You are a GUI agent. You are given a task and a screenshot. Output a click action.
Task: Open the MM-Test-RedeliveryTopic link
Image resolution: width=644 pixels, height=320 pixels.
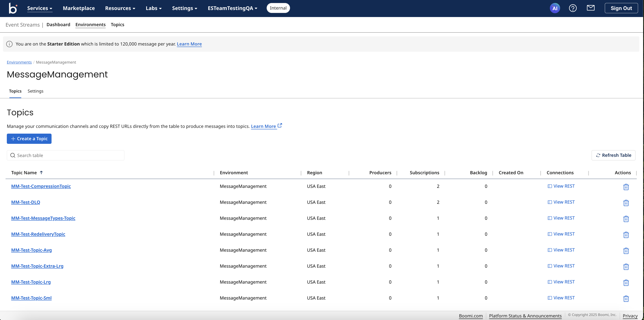(38, 234)
